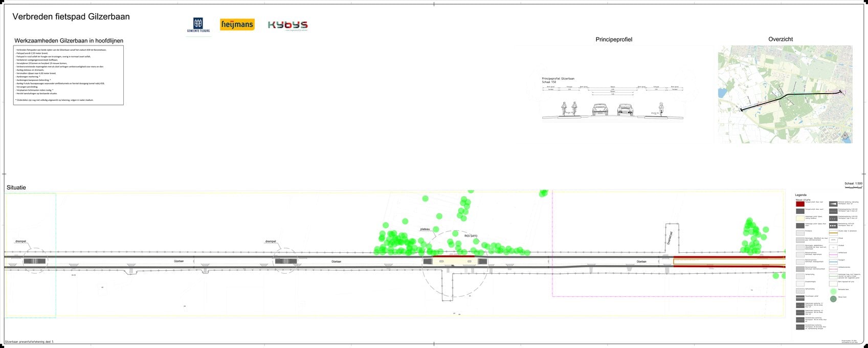The height and width of the screenshot is (348, 868).
Task: Click the Verbreden fietspad Gilzerbaan title
Action: (71, 17)
